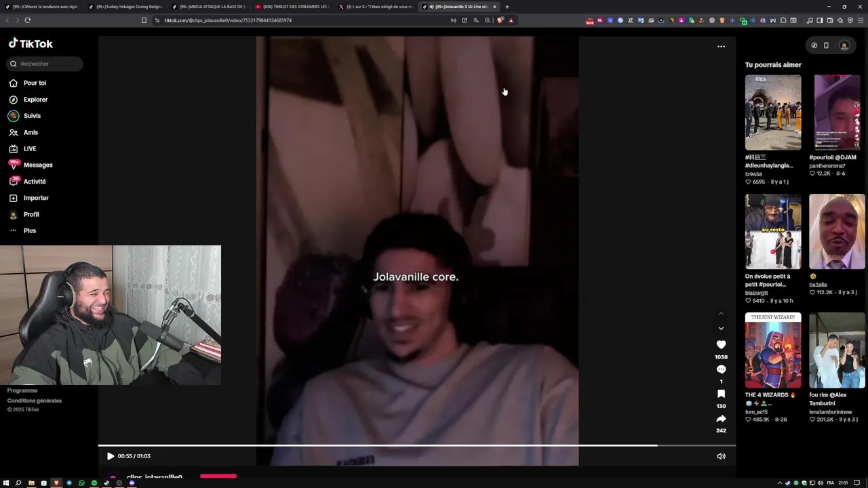This screenshot has height=488, width=868.
Task: Click the Brave Rewards triangle icon
Action: click(511, 20)
